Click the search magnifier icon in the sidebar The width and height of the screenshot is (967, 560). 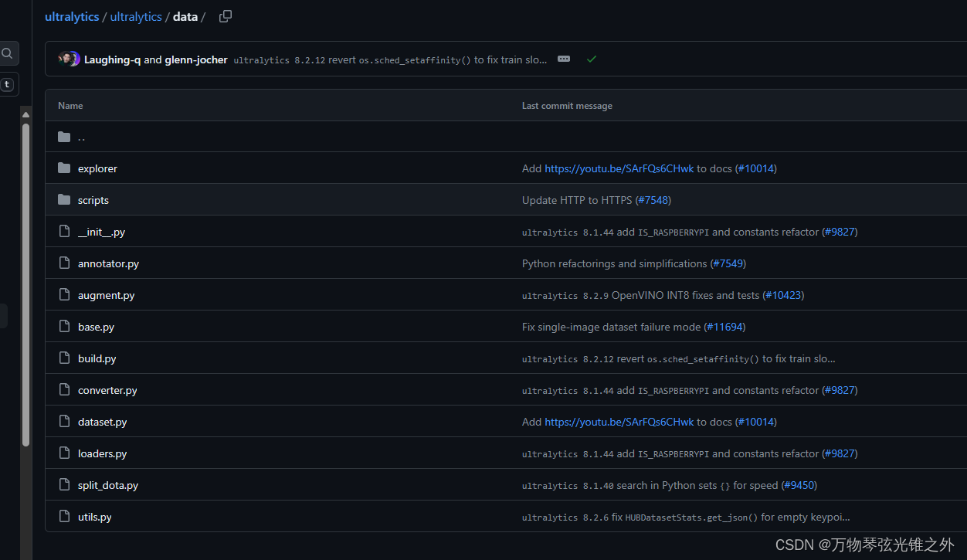click(7, 53)
